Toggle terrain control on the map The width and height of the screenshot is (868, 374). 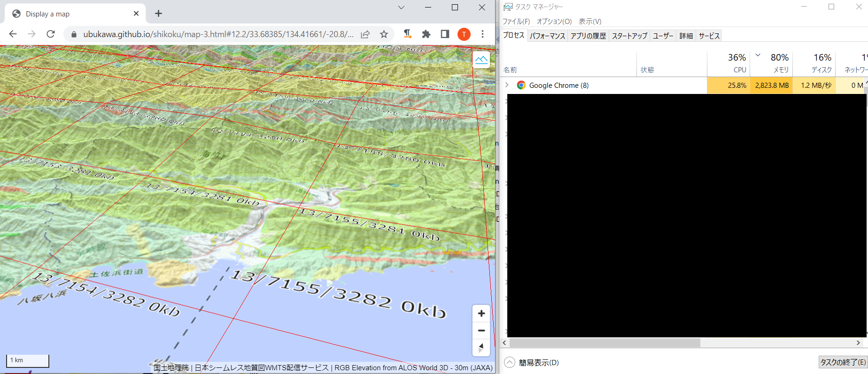[481, 60]
